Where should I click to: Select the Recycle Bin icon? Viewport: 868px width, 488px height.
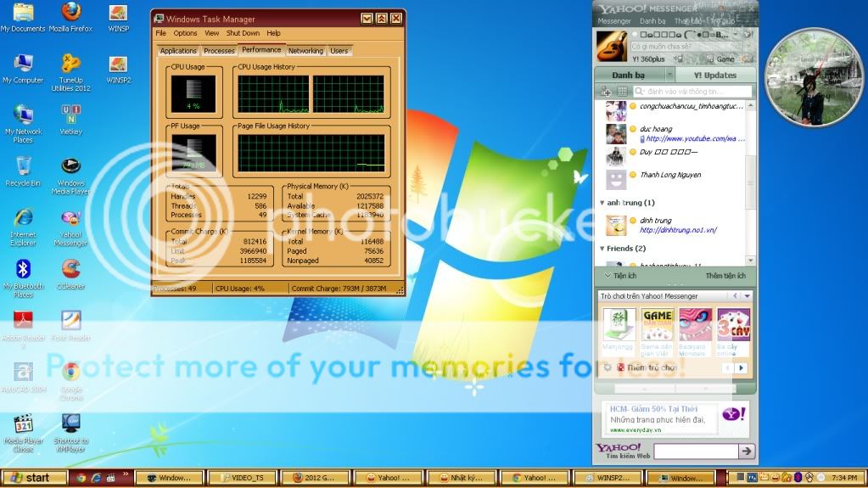23,171
